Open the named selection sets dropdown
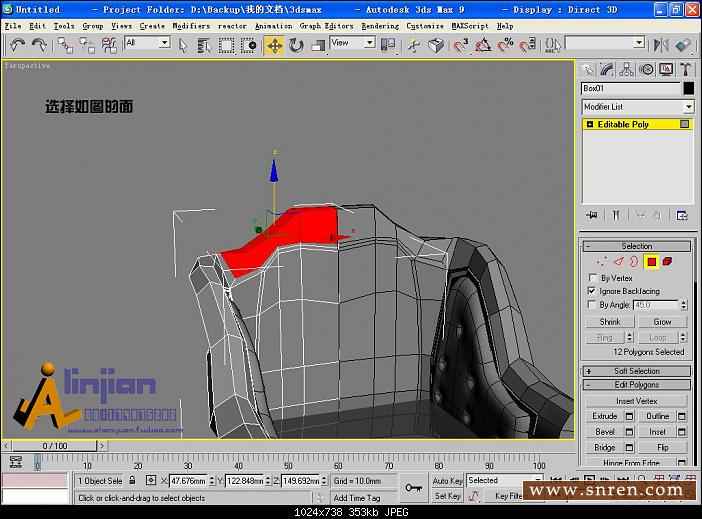This screenshot has width=702, height=519. point(639,43)
